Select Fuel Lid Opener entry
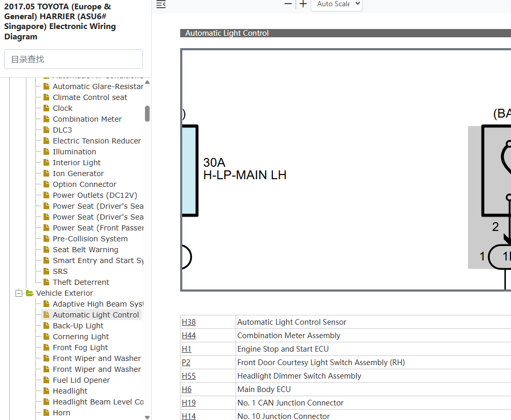Screen dimensions: 511x420 click(x=81, y=380)
